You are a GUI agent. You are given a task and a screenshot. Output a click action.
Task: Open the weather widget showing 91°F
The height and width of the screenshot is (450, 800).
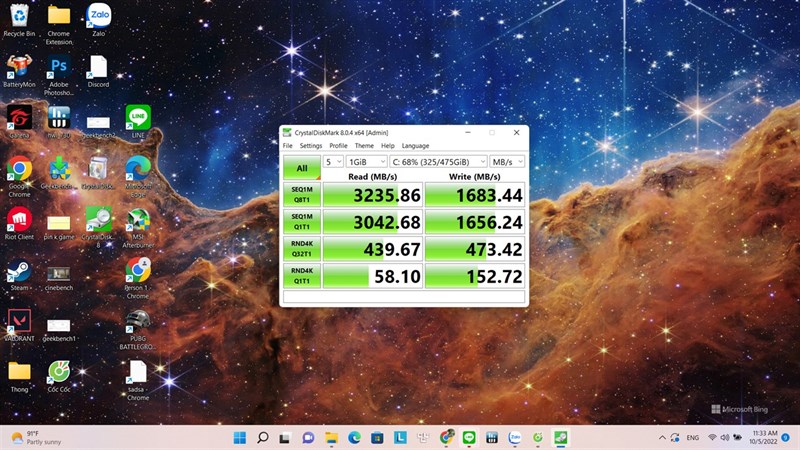(36, 437)
